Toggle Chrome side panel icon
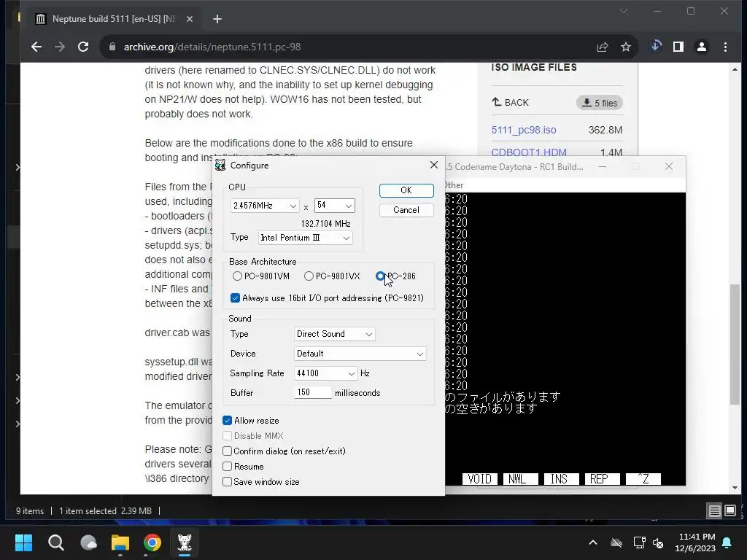The width and height of the screenshot is (747, 560). tap(678, 47)
